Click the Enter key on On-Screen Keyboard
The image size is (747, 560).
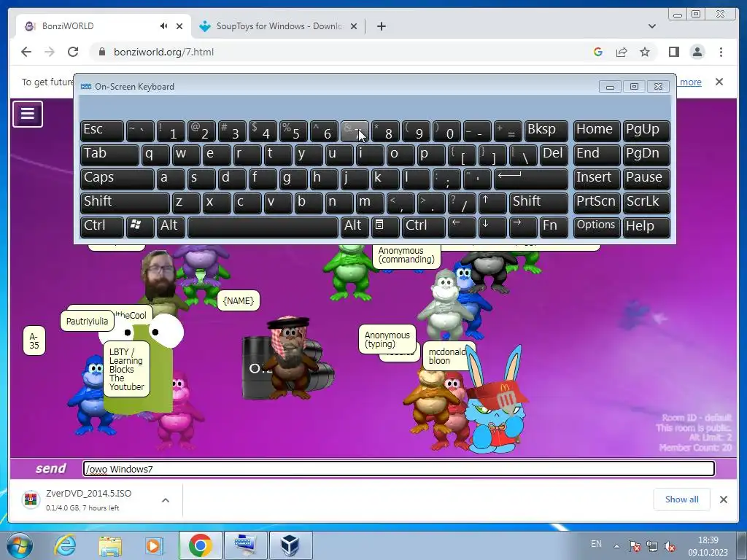click(531, 179)
